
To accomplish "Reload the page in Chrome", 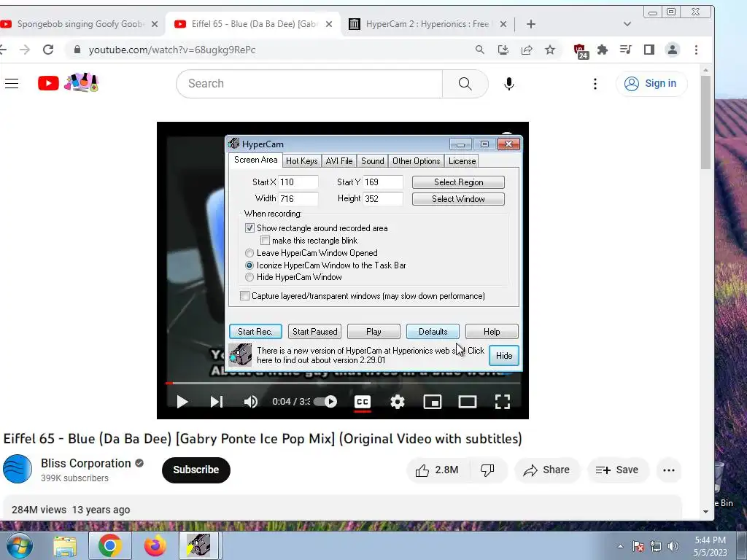I will coord(48,50).
